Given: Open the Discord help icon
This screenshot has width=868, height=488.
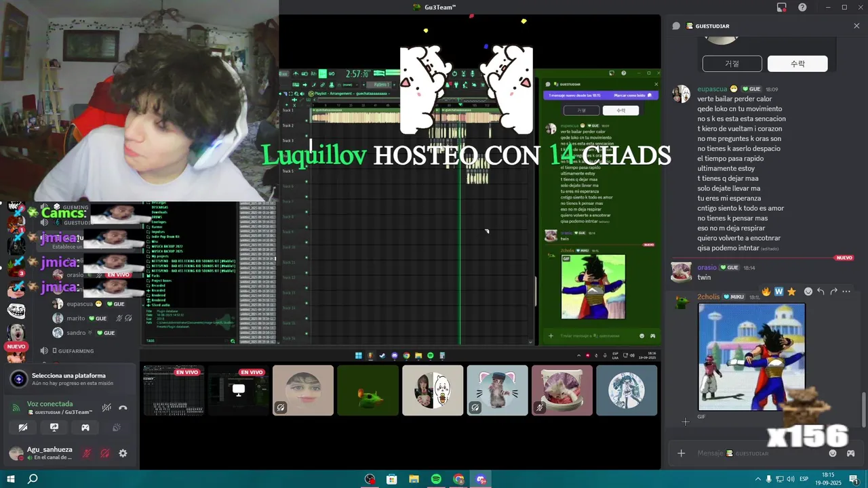Looking at the screenshot, I should (802, 7).
